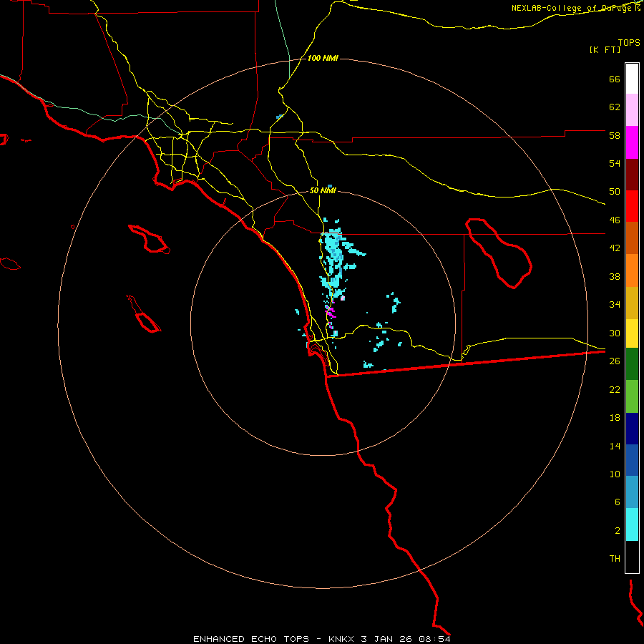Click the light green legend swatch

632,396
